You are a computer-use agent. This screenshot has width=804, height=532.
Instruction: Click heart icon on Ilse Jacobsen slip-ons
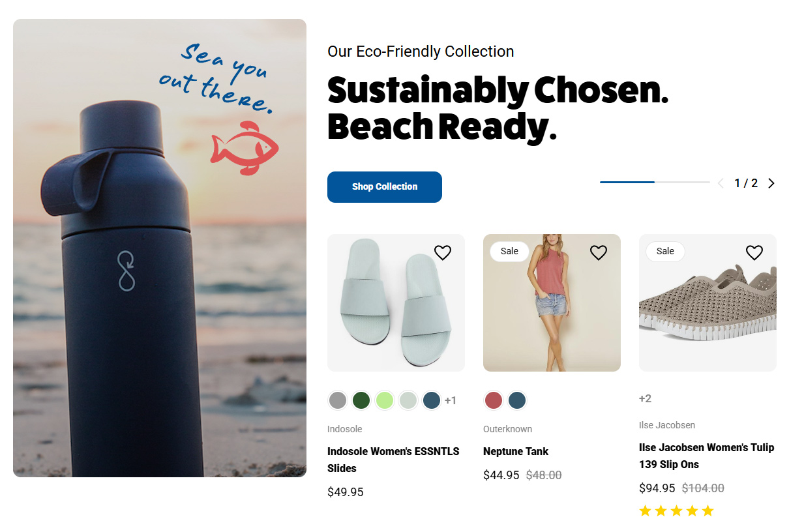point(754,253)
